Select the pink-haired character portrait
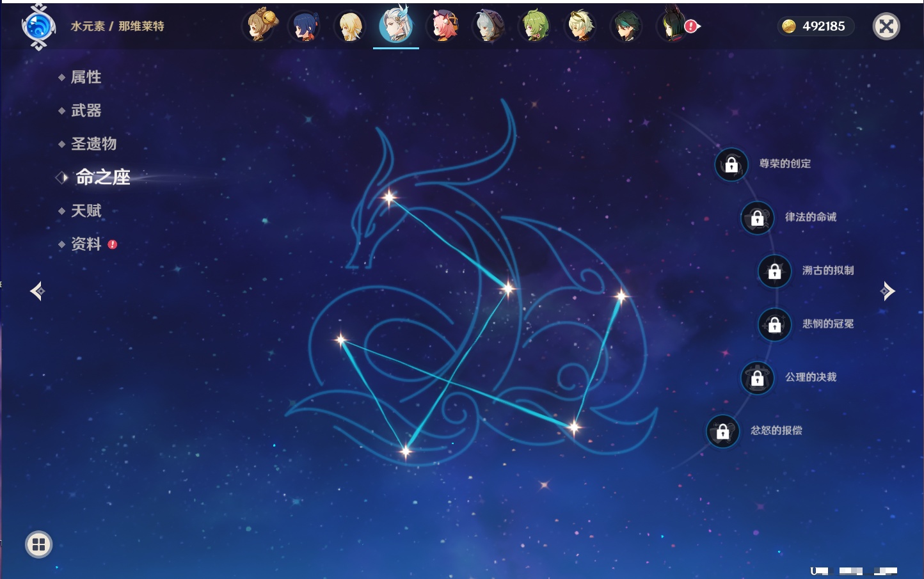Image resolution: width=924 pixels, height=579 pixels. (443, 26)
